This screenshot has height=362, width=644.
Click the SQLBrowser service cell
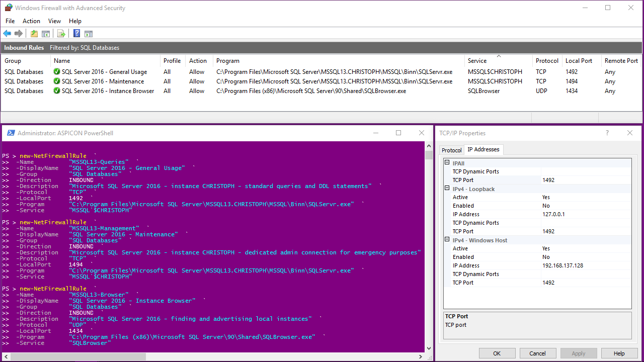pos(484,91)
